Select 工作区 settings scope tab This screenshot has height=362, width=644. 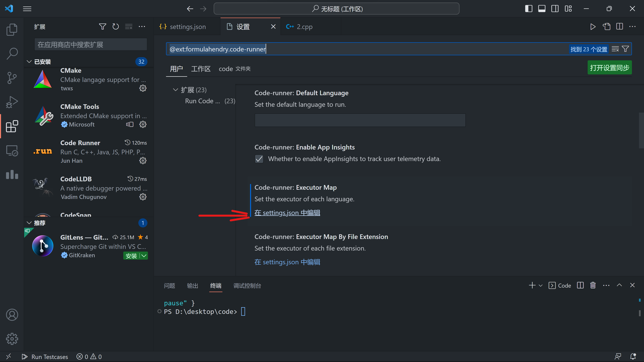[201, 69]
